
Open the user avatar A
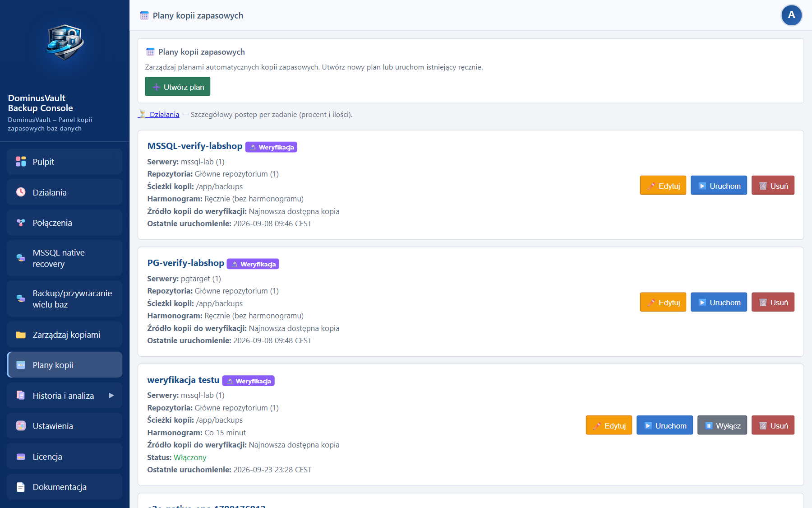792,15
